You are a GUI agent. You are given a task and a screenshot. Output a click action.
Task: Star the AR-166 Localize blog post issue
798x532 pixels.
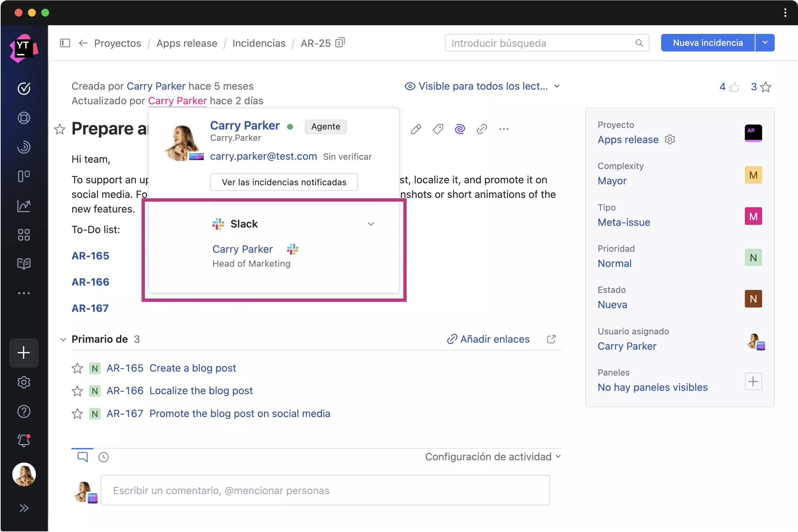click(77, 391)
